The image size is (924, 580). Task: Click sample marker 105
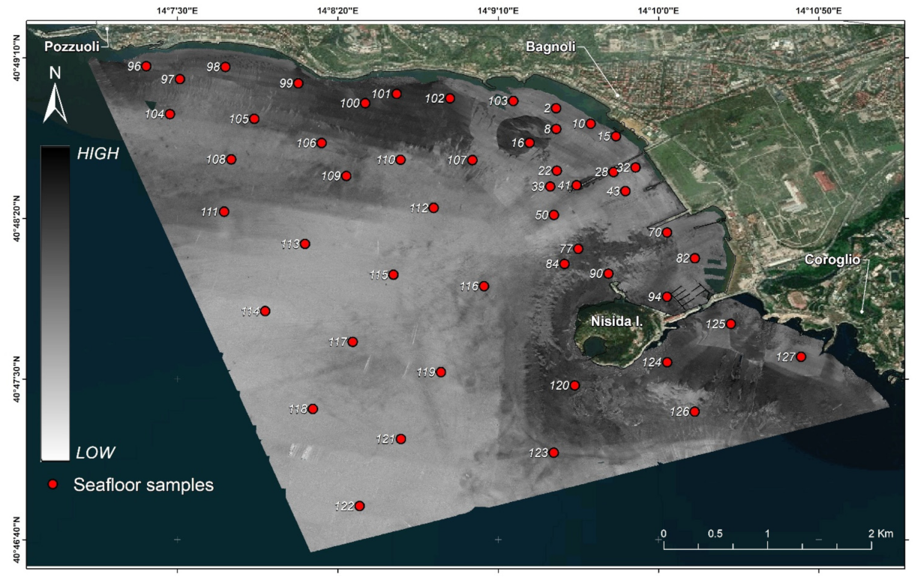[x=254, y=118]
